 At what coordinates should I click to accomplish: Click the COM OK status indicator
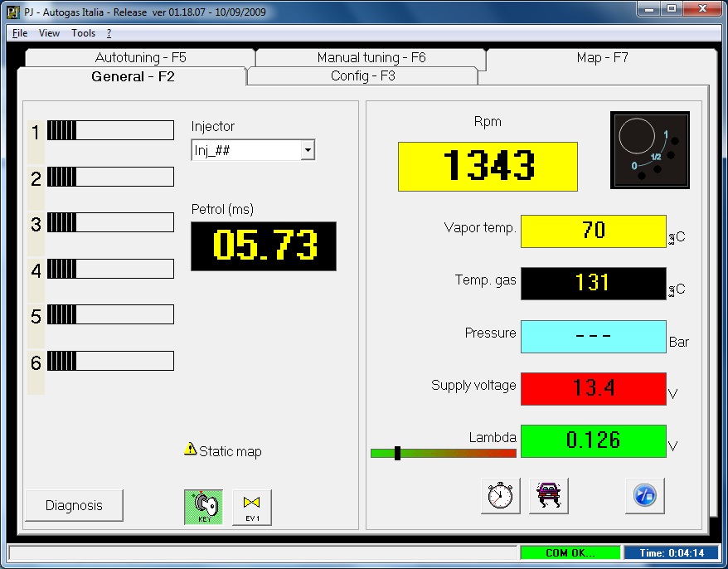coord(569,552)
